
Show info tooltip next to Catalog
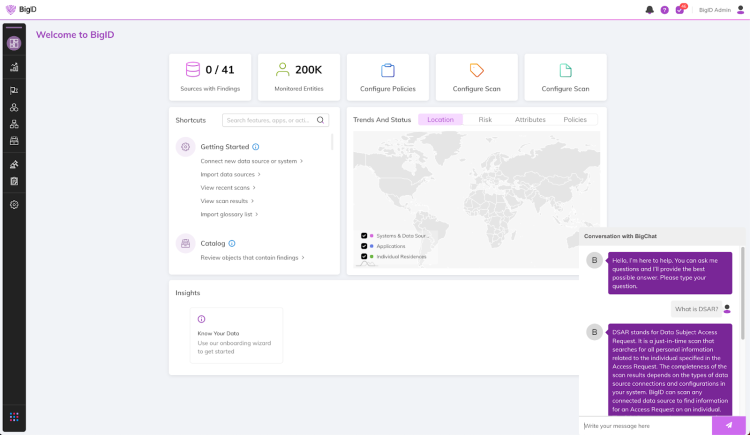(232, 244)
